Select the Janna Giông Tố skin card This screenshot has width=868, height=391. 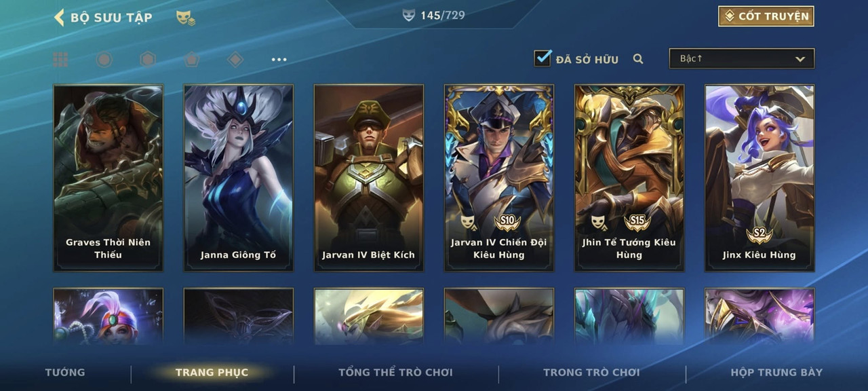(x=239, y=178)
